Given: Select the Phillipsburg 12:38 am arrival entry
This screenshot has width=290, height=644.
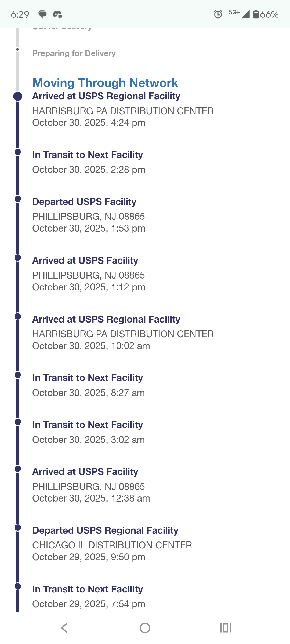Looking at the screenshot, I should click(x=91, y=485).
